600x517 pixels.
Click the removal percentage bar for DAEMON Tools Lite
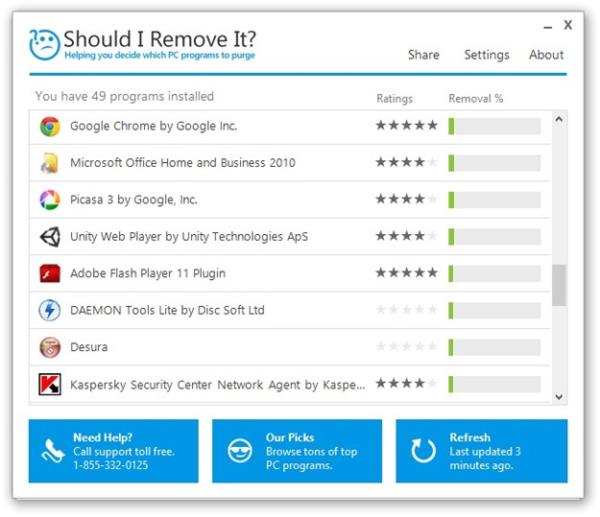tap(495, 310)
